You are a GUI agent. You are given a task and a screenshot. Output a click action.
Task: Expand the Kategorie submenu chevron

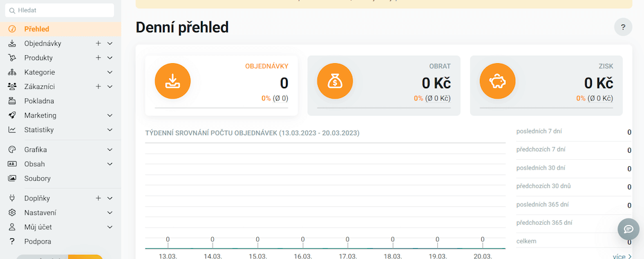109,72
